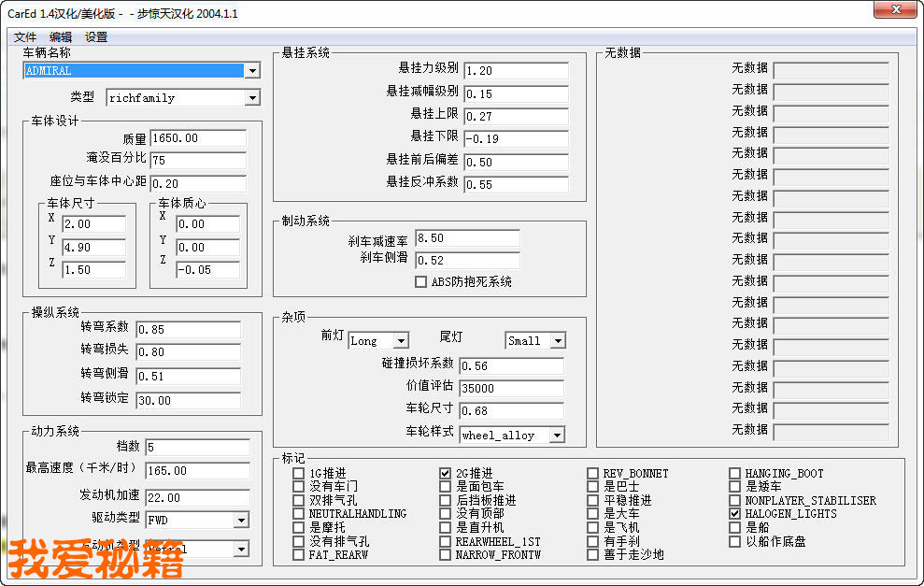Open the 设置 menu
This screenshot has height=586, width=924.
[x=96, y=37]
